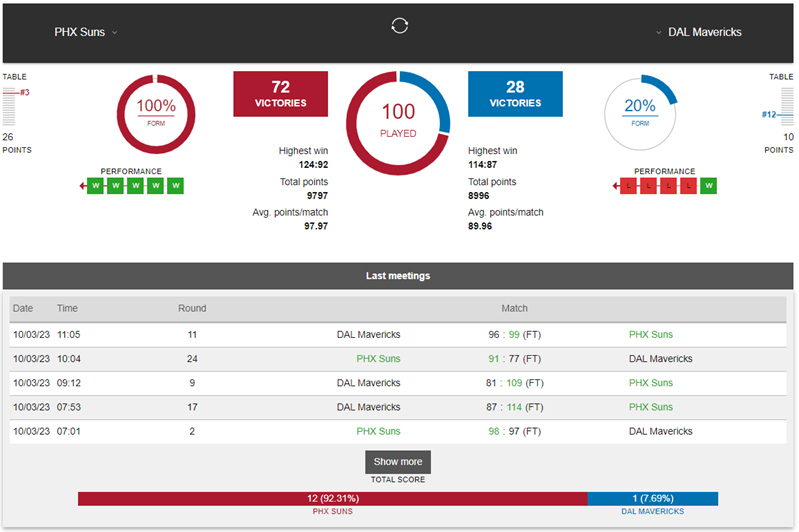Screen dimensions: 799x532
Task: Sort by the Date column header
Action: tap(23, 308)
